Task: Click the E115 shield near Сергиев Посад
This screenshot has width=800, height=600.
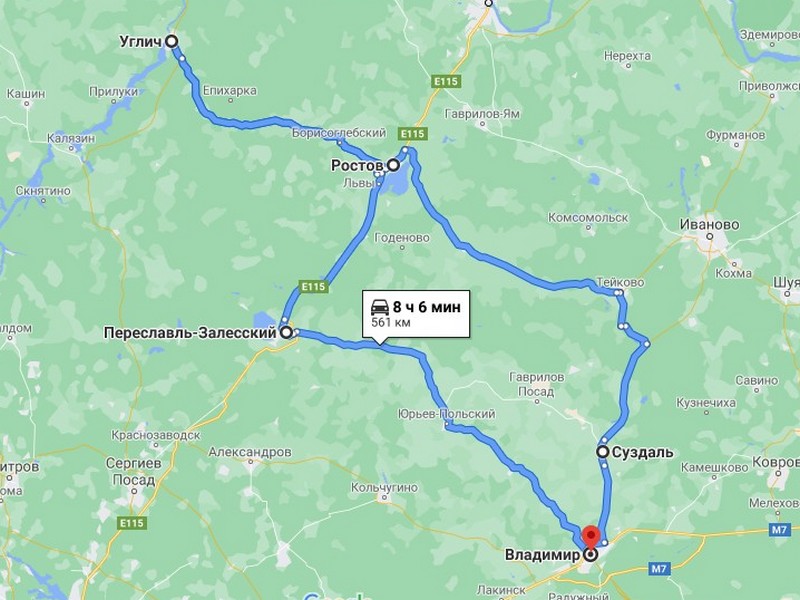Action: coord(132,523)
